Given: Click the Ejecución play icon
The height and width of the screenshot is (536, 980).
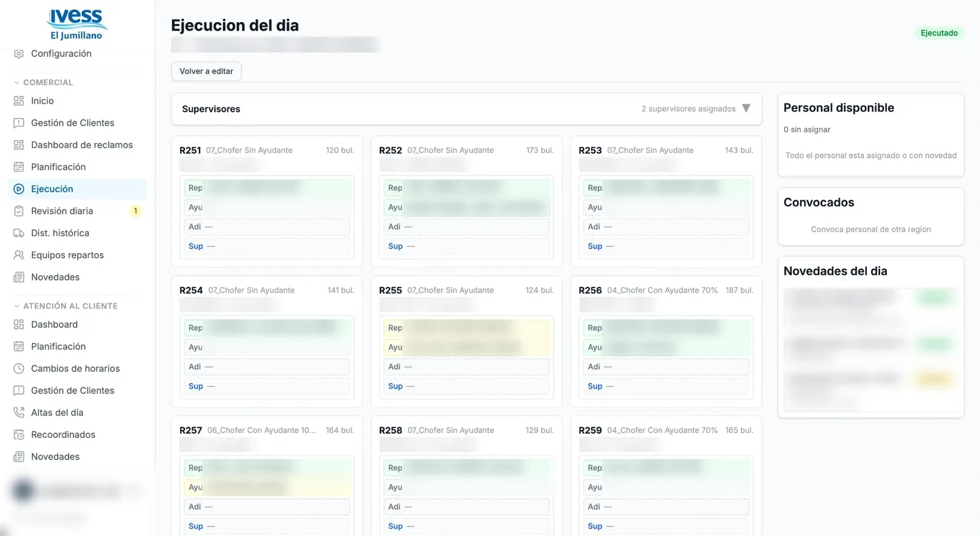Looking at the screenshot, I should click(19, 189).
